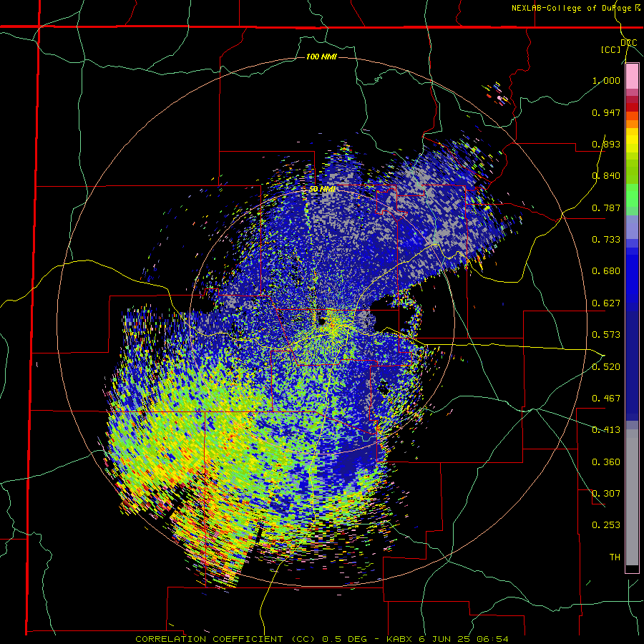Click the light lavender band near 0.733

point(632,227)
